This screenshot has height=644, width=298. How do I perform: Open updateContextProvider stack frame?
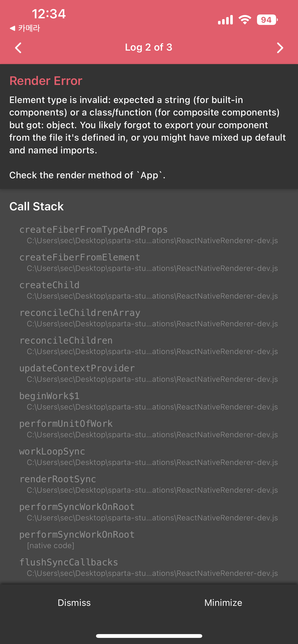coord(149,373)
